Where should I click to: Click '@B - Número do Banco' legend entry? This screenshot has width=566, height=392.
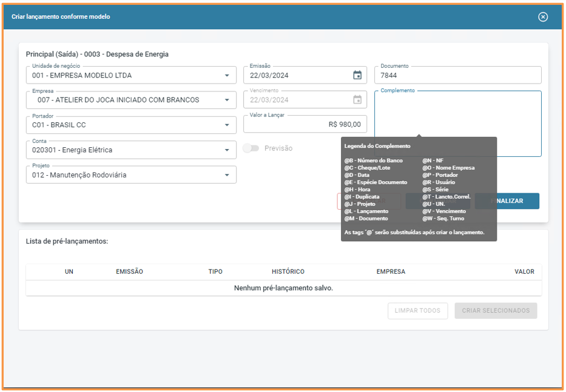point(373,161)
